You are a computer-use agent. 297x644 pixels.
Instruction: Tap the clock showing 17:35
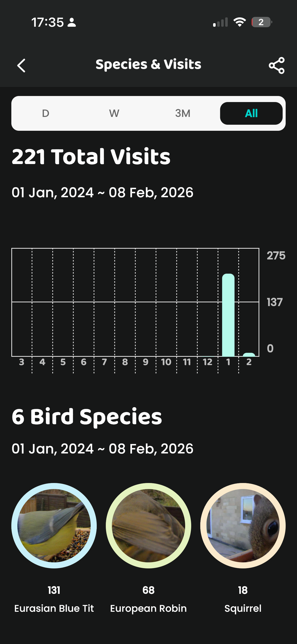(x=48, y=22)
